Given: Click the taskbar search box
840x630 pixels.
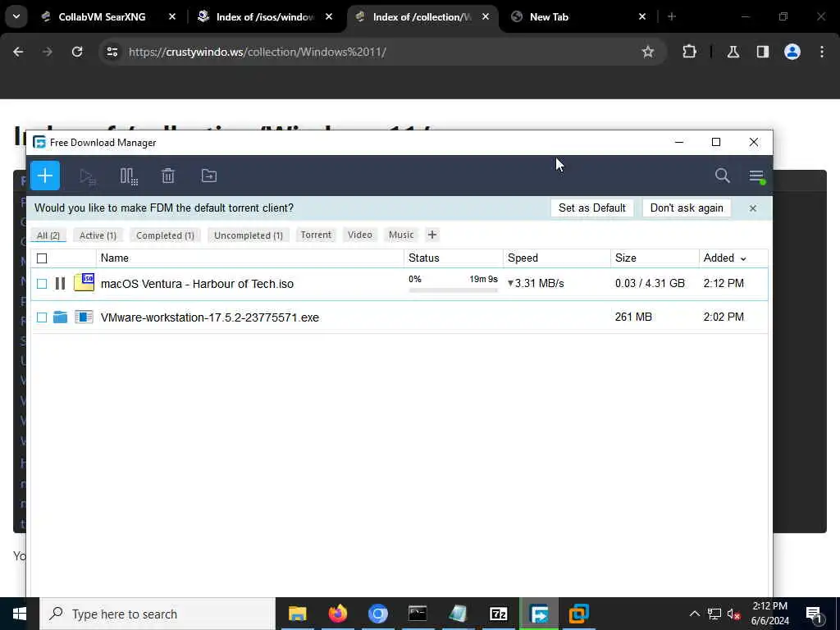Looking at the screenshot, I should [157, 614].
